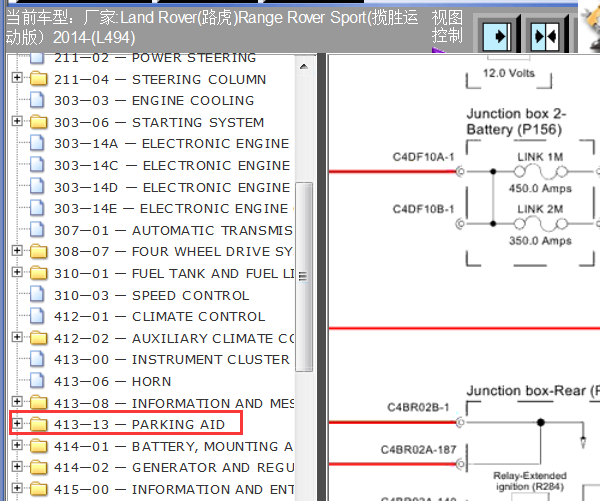
Task: Open 413-00 Instrument Cluster diagram
Action: point(171,360)
